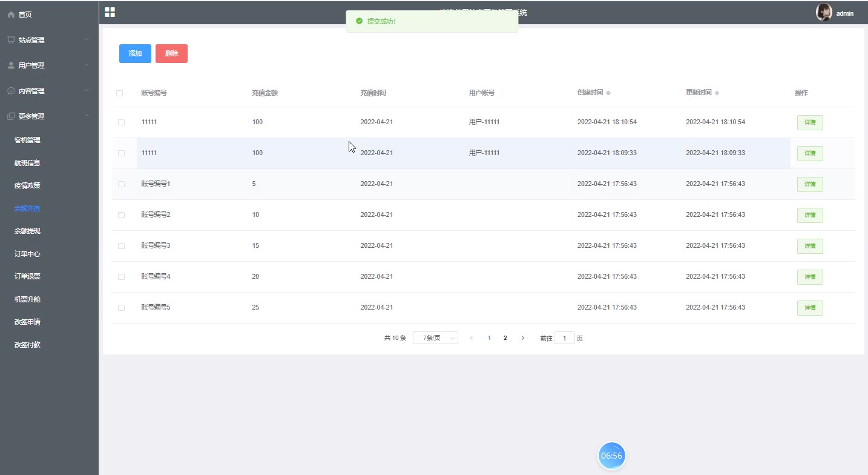Viewport: 868px width, 475px height.
Task: Check the row created 18:10:54
Action: (x=122, y=122)
